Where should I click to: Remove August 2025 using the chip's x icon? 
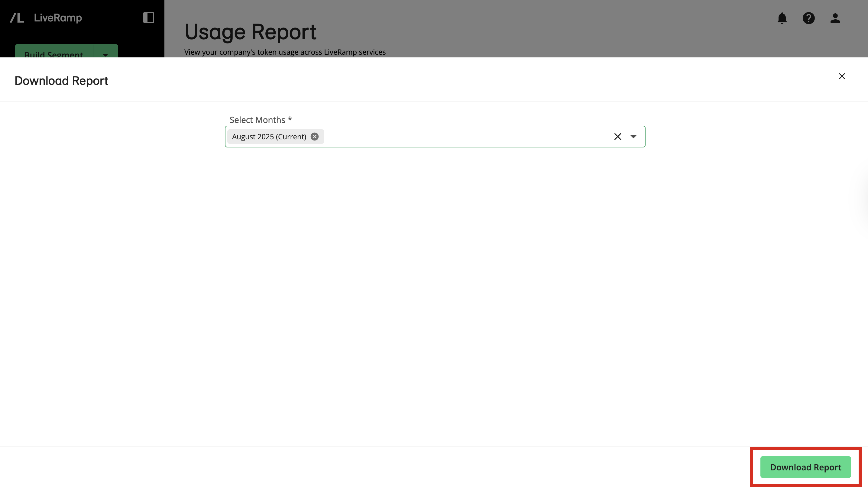314,136
